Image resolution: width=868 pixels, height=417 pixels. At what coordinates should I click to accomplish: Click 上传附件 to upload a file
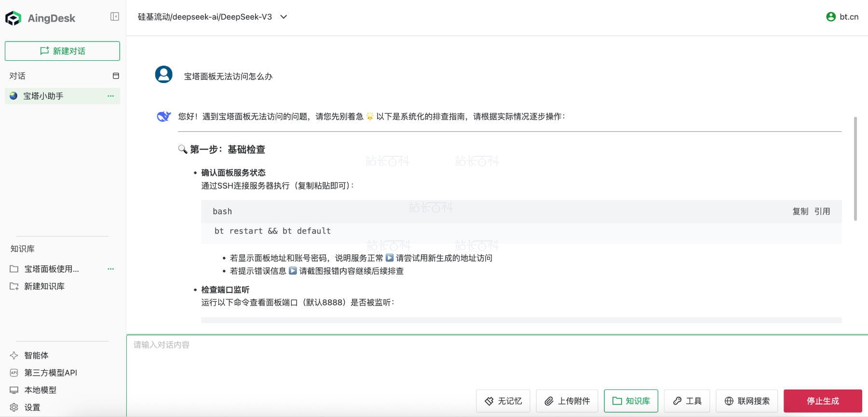click(x=567, y=401)
